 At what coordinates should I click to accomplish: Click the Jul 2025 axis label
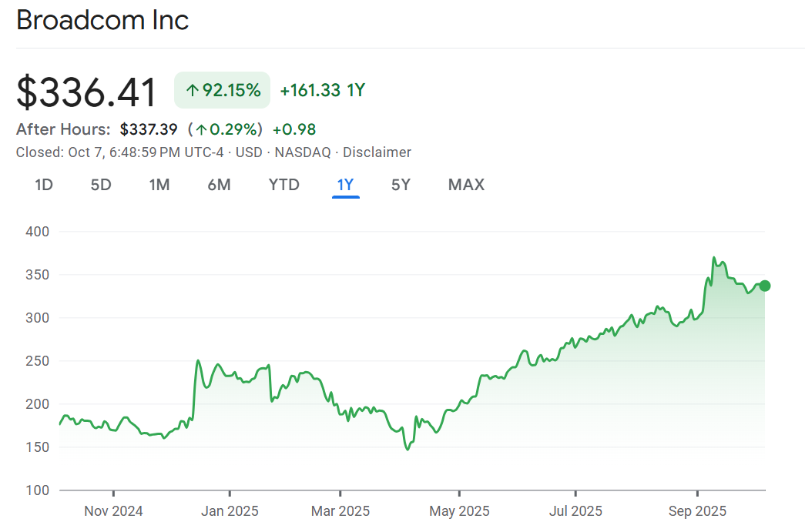pos(575,510)
